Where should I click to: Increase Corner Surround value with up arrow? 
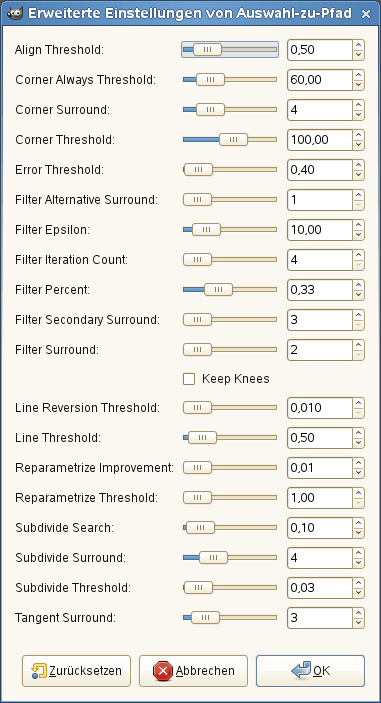pyautogui.click(x=358, y=105)
